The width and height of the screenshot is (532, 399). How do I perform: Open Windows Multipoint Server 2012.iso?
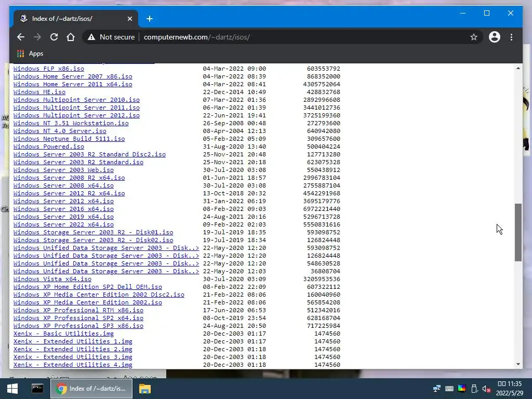(76, 115)
